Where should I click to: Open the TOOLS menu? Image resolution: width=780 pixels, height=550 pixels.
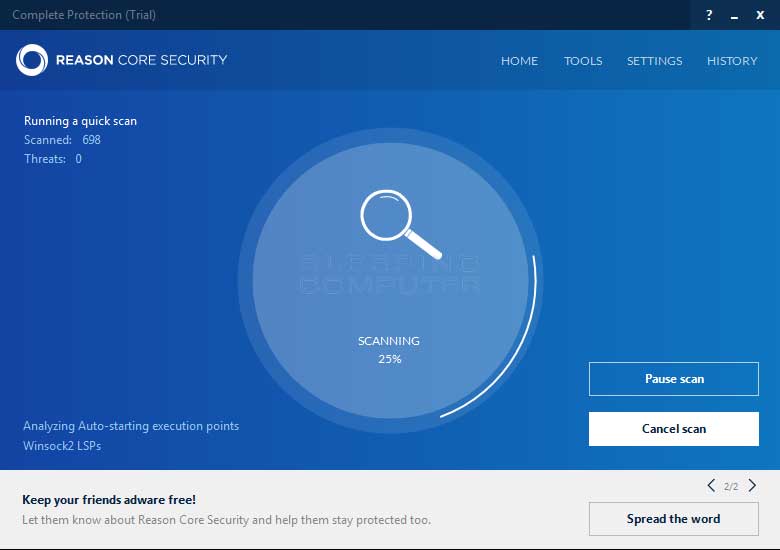[583, 61]
